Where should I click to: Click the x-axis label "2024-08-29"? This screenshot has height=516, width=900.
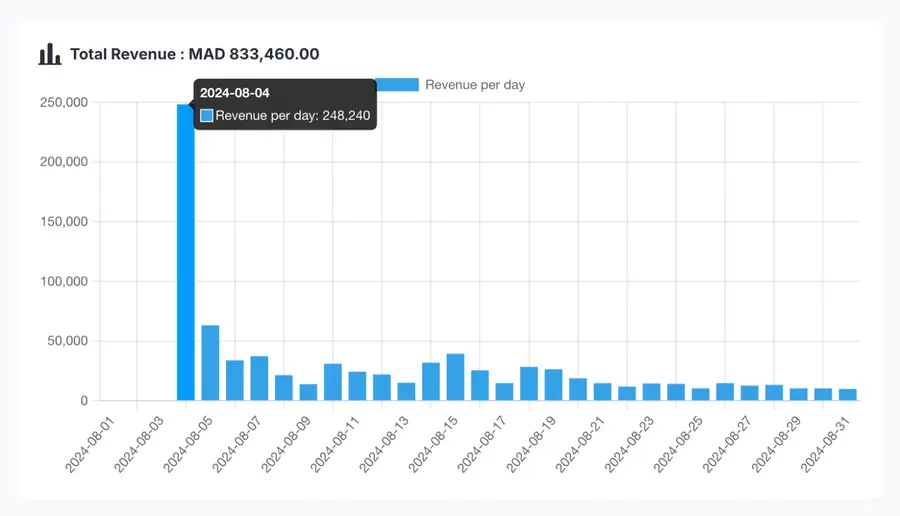pyautogui.click(x=776, y=444)
